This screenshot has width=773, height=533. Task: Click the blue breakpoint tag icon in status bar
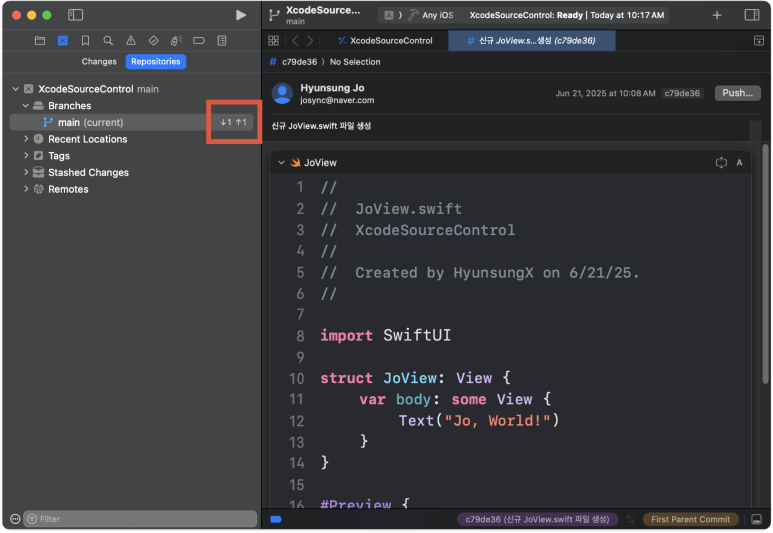tap(276, 519)
